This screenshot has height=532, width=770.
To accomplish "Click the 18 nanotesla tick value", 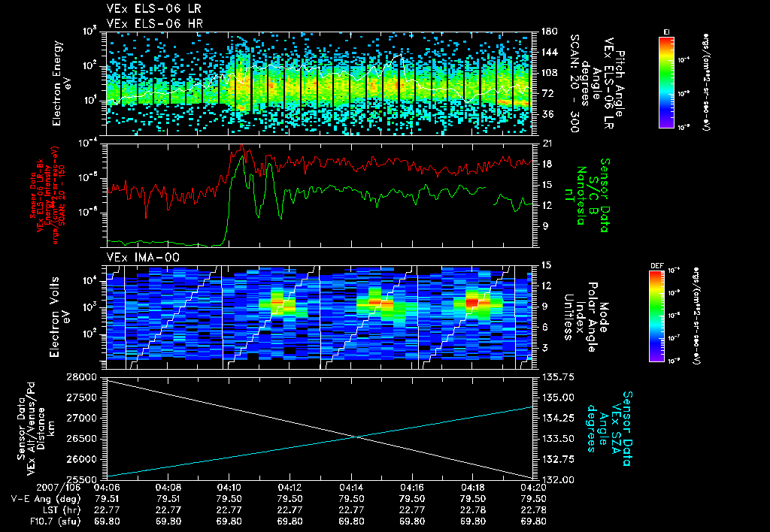I will tap(547, 164).
